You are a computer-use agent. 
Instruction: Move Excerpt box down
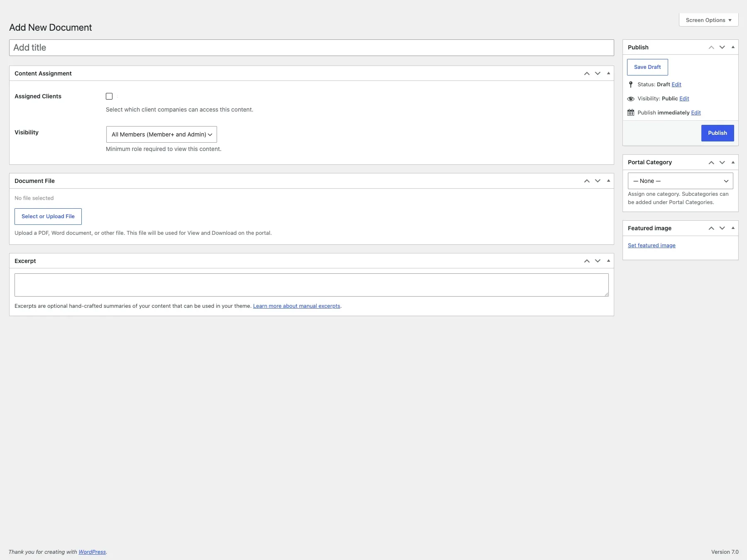coord(598,261)
